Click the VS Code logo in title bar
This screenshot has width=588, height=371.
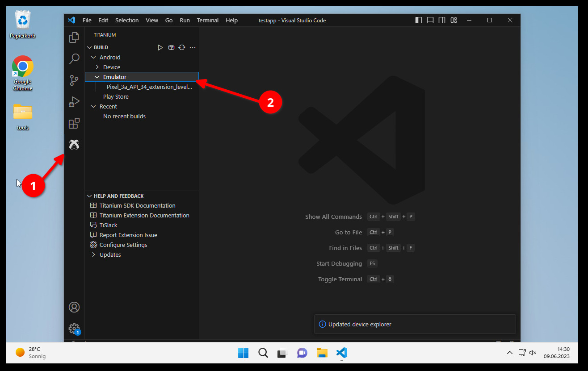71,20
